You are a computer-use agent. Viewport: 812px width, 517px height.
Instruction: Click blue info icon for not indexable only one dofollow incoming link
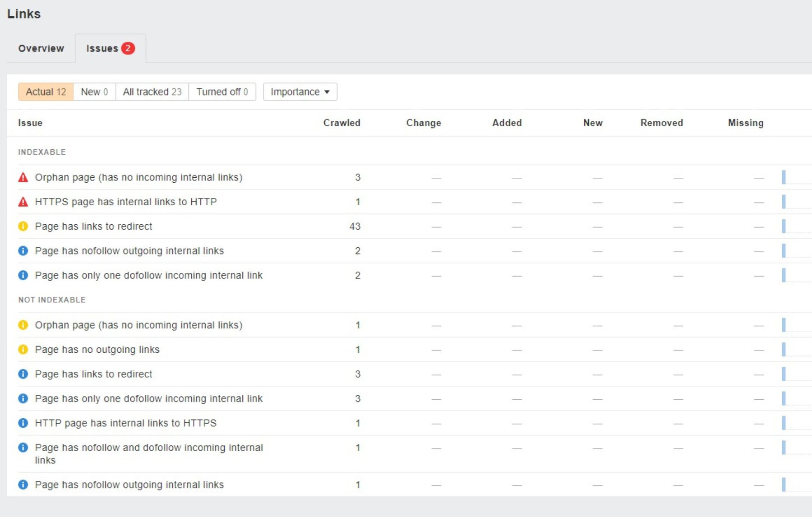(23, 398)
